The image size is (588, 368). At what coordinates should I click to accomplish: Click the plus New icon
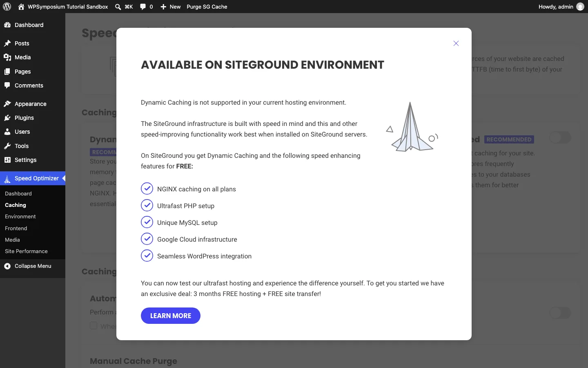[163, 7]
